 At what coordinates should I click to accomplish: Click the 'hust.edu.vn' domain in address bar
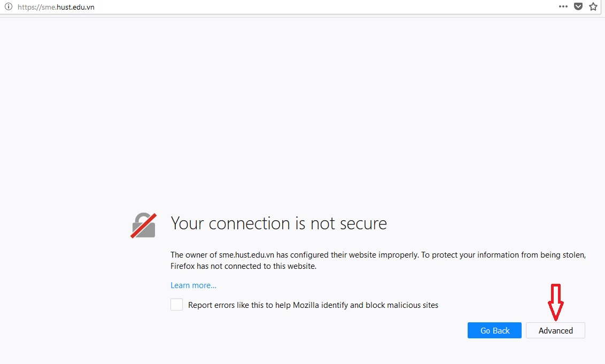pos(75,7)
